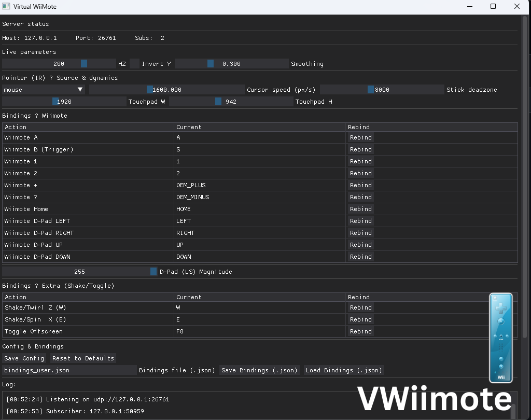The image size is (531, 420).
Task: Click the Touchpad W slider at 1920
Action: point(64,102)
